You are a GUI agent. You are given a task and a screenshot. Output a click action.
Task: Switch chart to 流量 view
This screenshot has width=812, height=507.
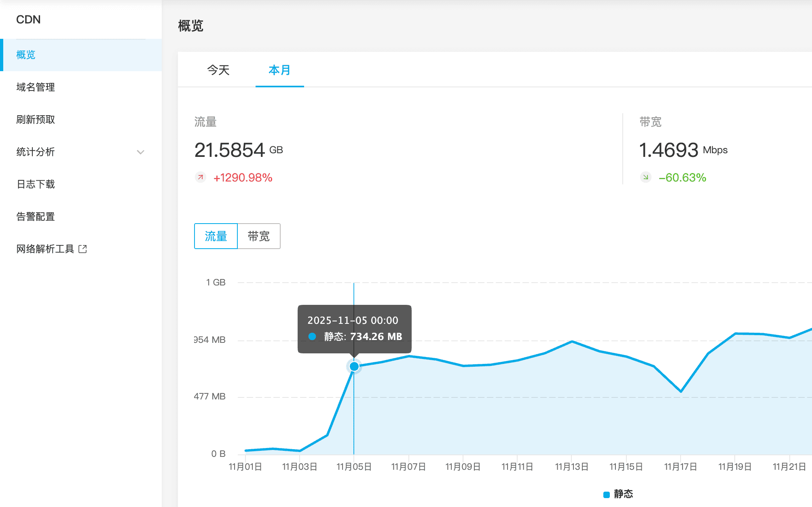pos(216,236)
